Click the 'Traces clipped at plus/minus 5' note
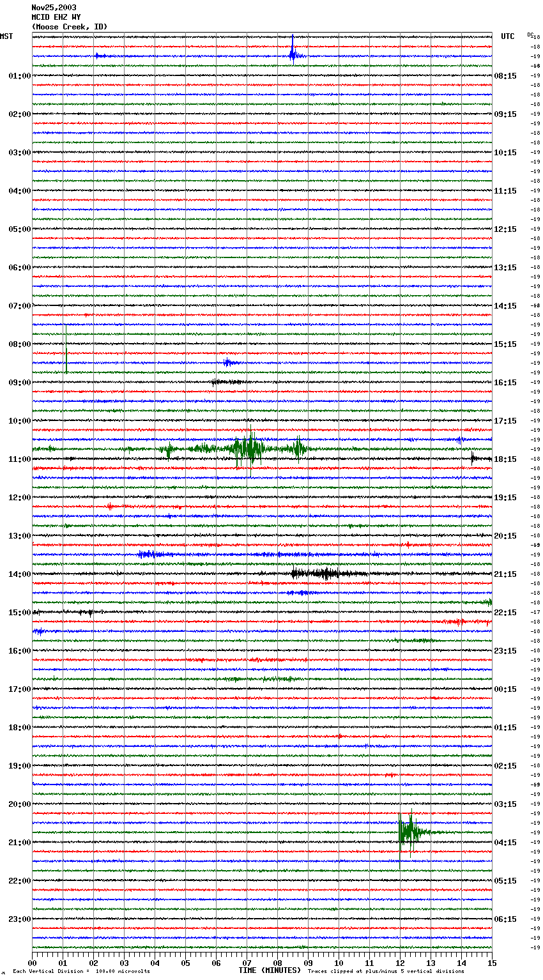The width and height of the screenshot is (543, 980). pyautogui.click(x=386, y=972)
